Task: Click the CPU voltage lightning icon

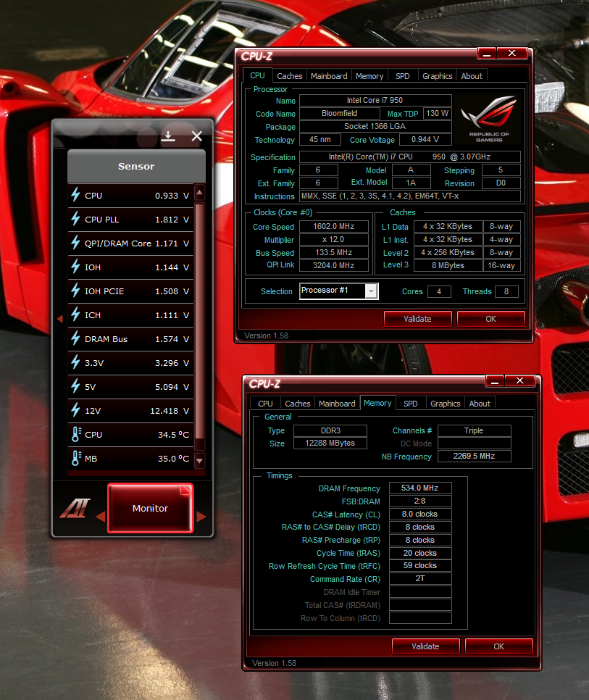Action: point(75,195)
